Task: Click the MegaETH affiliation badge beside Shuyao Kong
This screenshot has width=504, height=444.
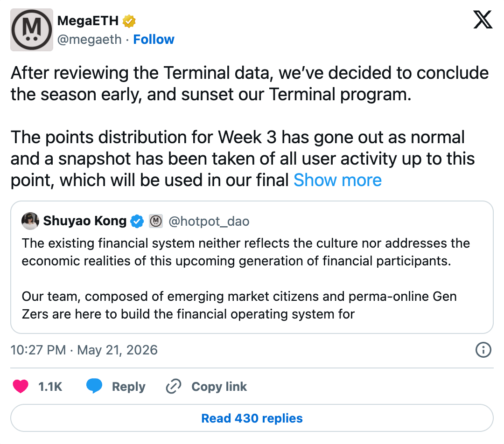Action: click(156, 221)
